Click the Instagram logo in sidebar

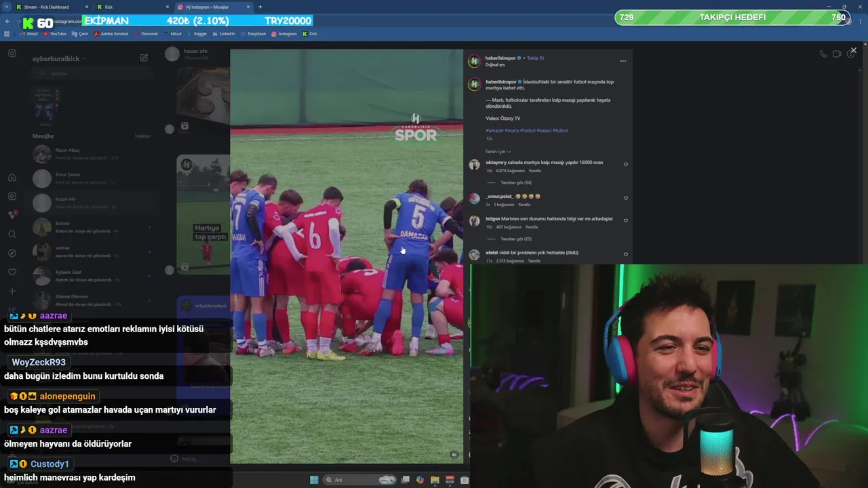pos(12,53)
